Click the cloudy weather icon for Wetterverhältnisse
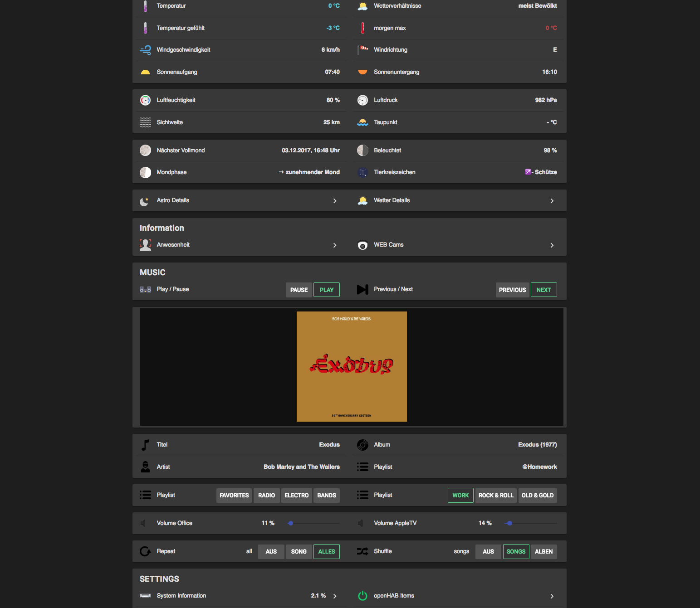The height and width of the screenshot is (608, 700). click(x=362, y=6)
